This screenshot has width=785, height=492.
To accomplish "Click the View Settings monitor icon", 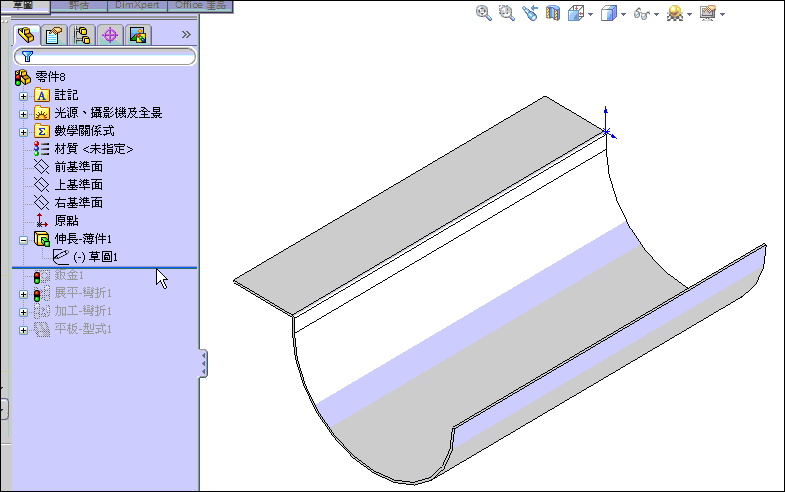I will pos(708,13).
